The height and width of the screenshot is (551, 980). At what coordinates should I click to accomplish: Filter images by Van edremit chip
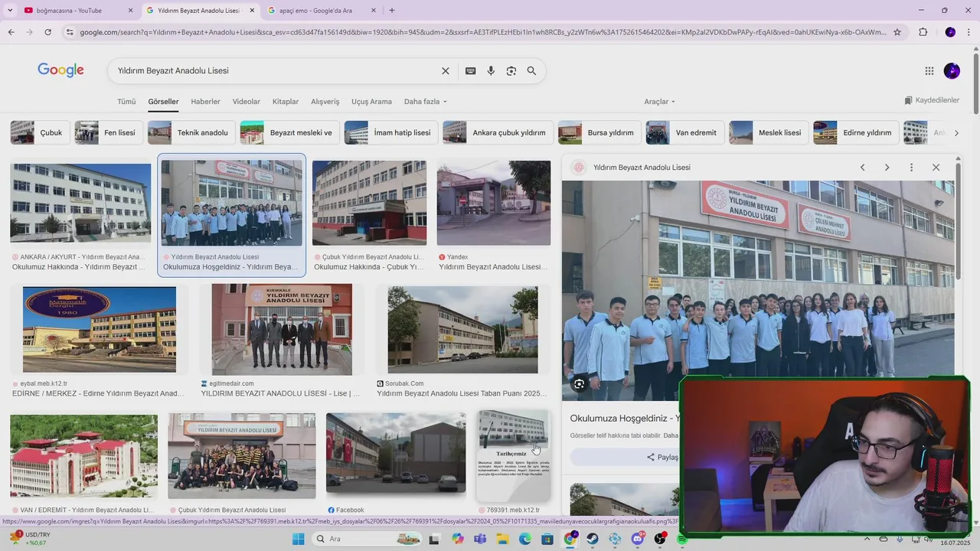coord(685,132)
